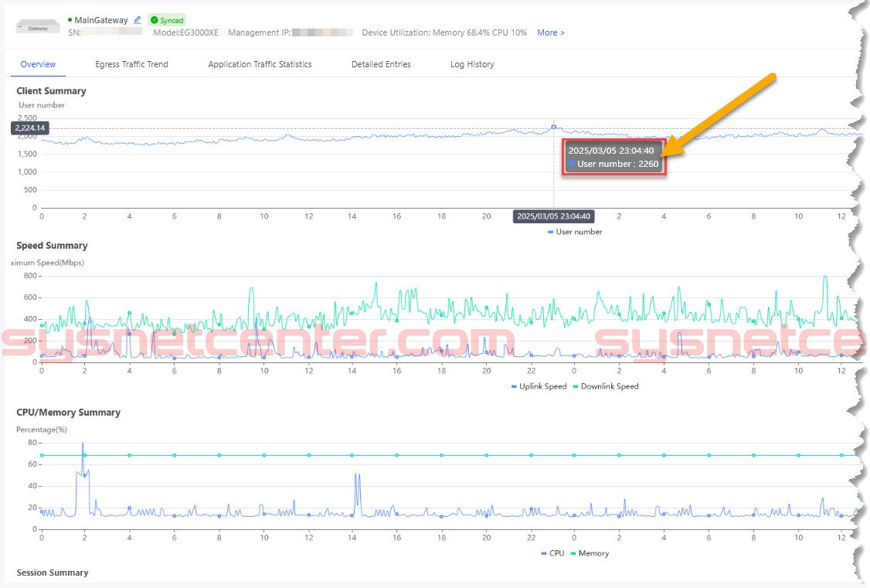Click the edit pencil beside MainGateway
Image resolution: width=870 pixels, height=588 pixels.
click(x=138, y=20)
